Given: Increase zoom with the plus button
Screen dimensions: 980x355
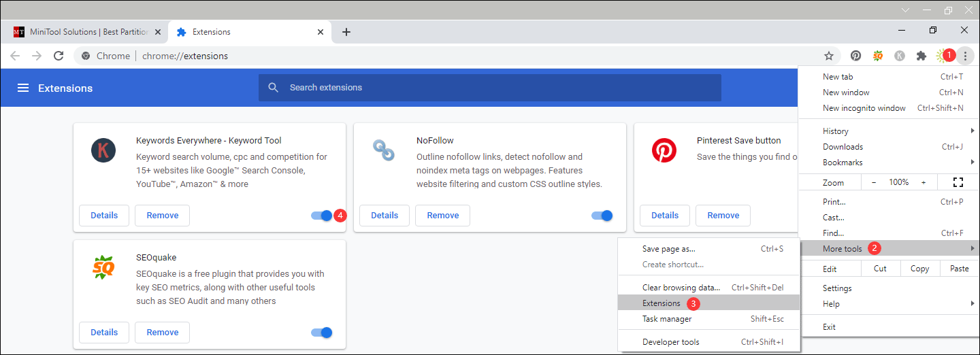Looking at the screenshot, I should pos(924,182).
